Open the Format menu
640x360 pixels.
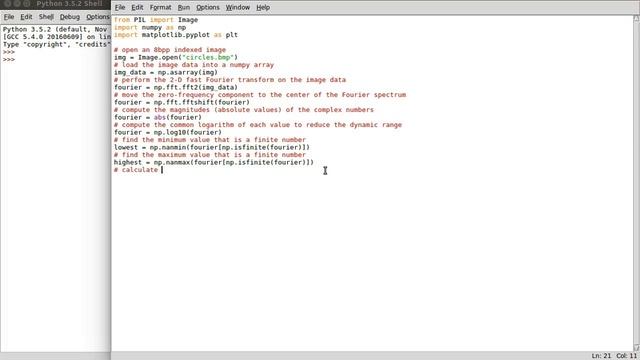(160, 7)
